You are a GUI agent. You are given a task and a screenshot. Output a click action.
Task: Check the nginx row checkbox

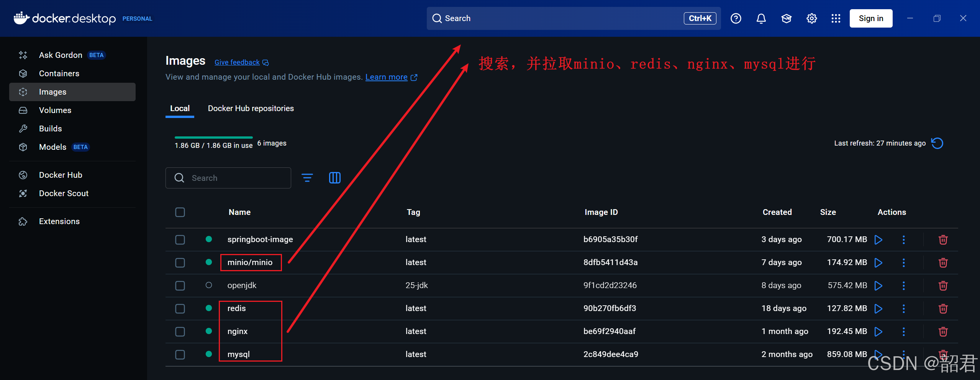180,332
